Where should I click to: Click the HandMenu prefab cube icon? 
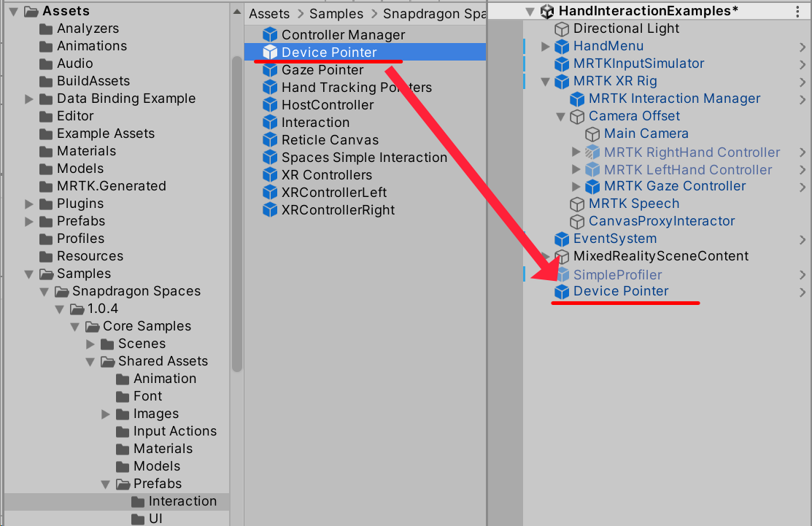[x=562, y=47]
